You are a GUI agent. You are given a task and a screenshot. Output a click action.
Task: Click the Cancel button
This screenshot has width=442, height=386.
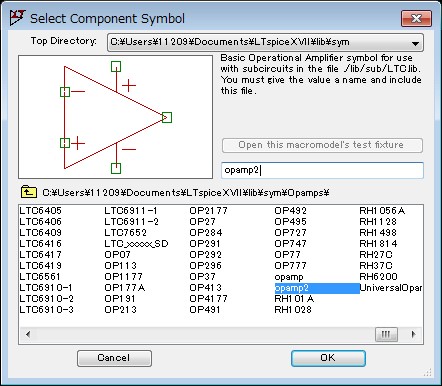point(114,358)
